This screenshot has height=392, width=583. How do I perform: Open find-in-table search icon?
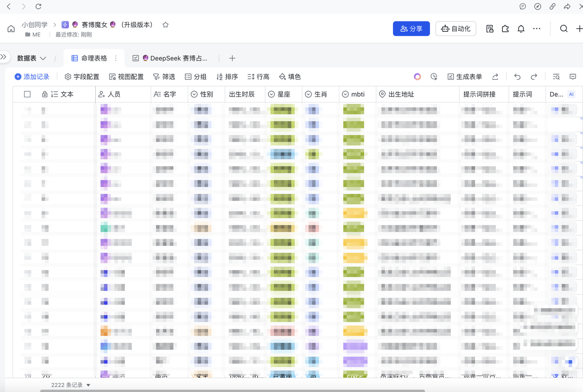pyautogui.click(x=556, y=76)
